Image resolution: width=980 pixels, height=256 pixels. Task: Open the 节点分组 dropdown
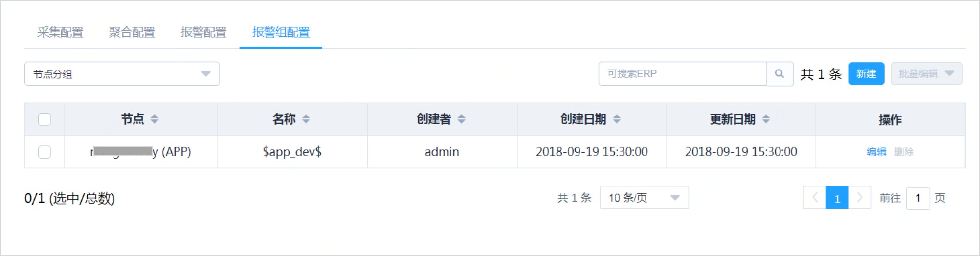122,74
